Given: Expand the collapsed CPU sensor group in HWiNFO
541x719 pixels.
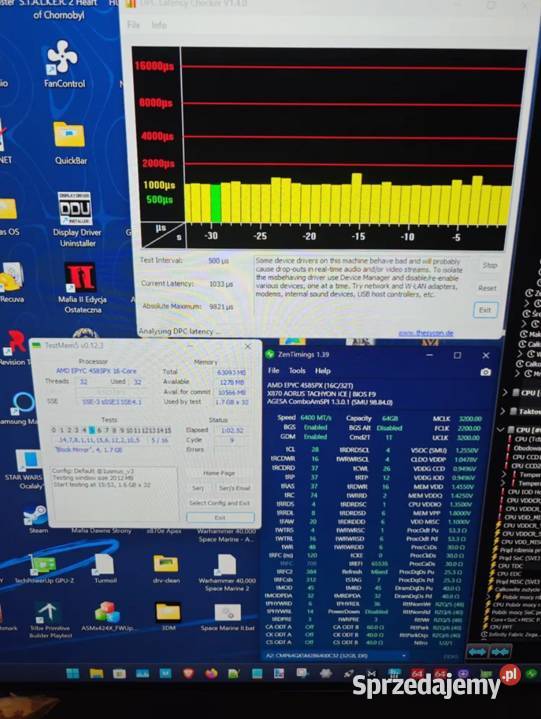Looking at the screenshot, I should coord(505,393).
